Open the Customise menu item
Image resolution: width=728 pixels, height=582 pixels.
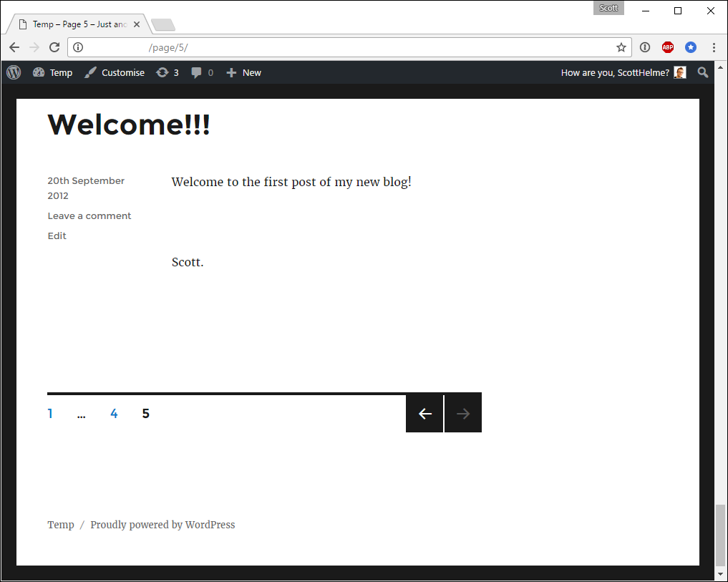(115, 72)
